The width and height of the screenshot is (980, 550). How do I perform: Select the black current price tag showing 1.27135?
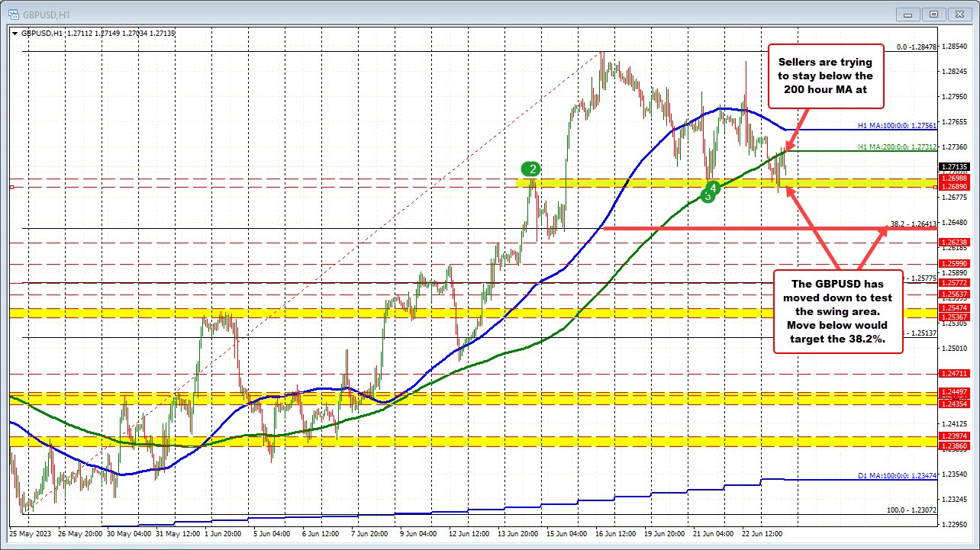tap(953, 167)
